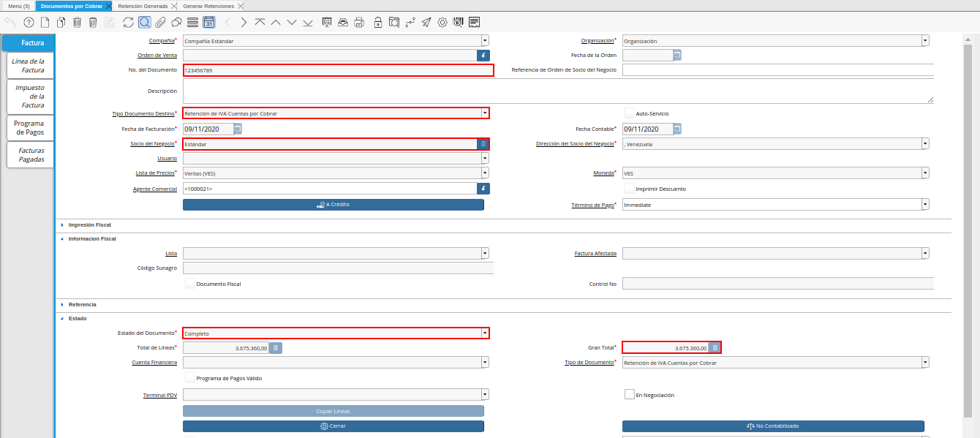Image resolution: width=980 pixels, height=438 pixels.
Task: Click the No Contabilizado button
Action: [773, 426]
